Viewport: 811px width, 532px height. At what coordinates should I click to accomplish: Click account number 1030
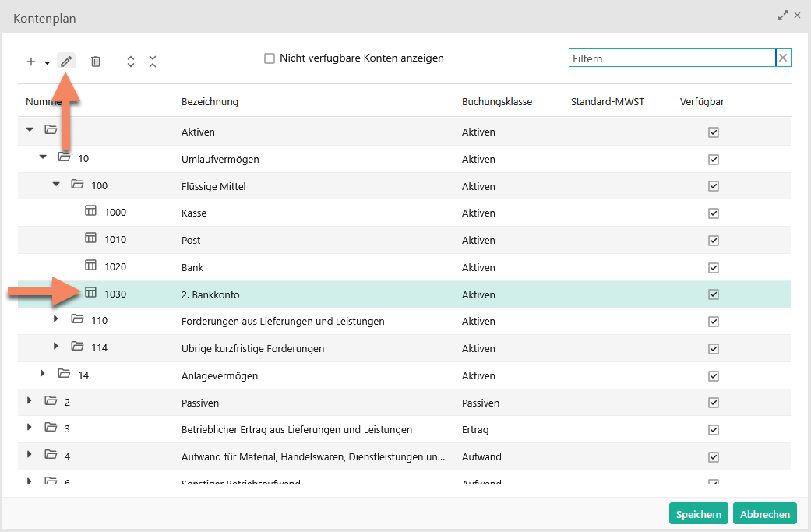pos(115,294)
